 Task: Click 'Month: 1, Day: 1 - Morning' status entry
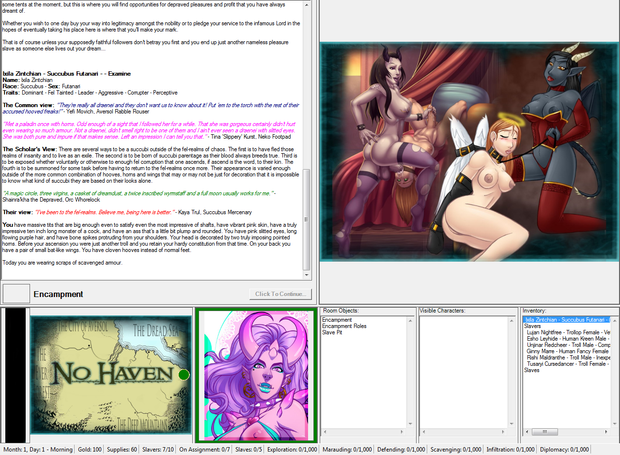point(38,449)
